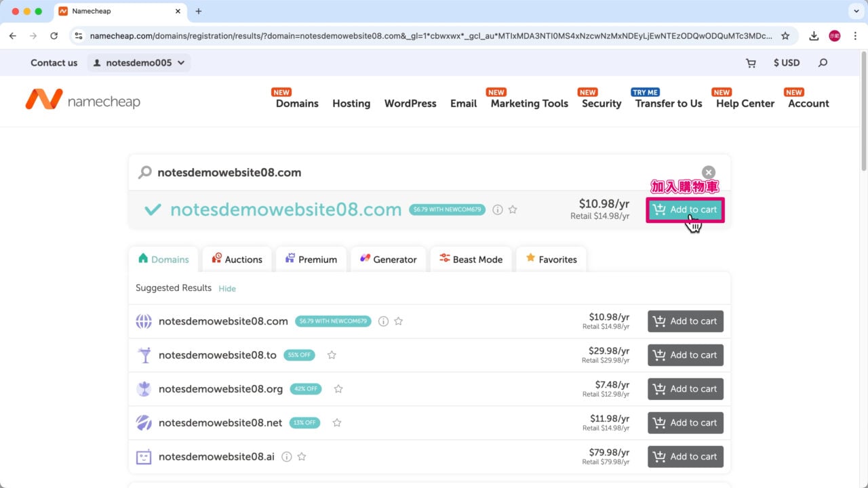The width and height of the screenshot is (868, 488).
Task: Click the Namecheap logo
Action: (x=83, y=102)
